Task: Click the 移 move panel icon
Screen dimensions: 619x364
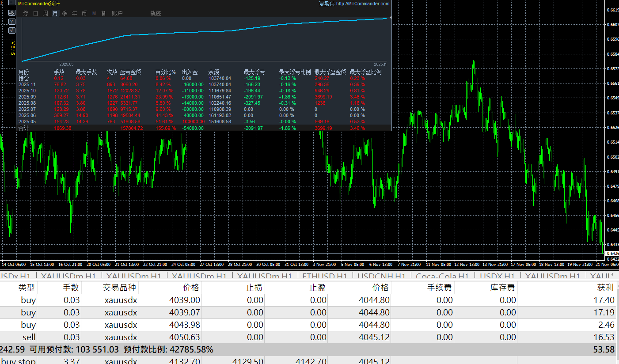Action: pos(12,13)
